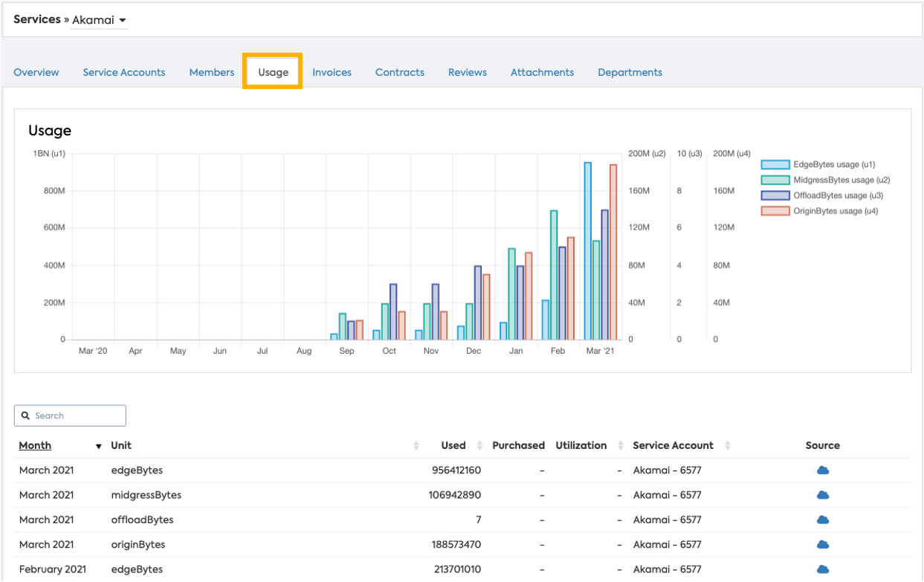Image resolution: width=924 pixels, height=582 pixels.
Task: Click the Mar '21 OriginBytes bar
Action: [613, 252]
